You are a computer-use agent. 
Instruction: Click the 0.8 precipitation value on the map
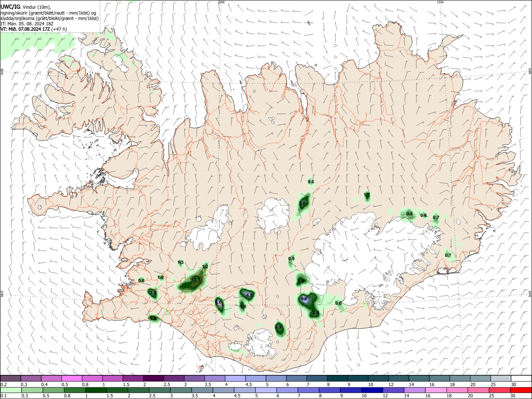(x=141, y=281)
